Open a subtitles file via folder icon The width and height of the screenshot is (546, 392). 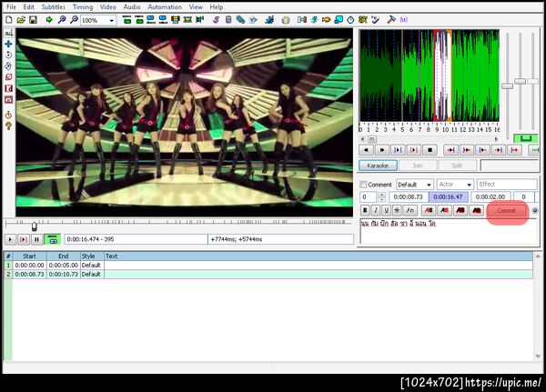21,20
